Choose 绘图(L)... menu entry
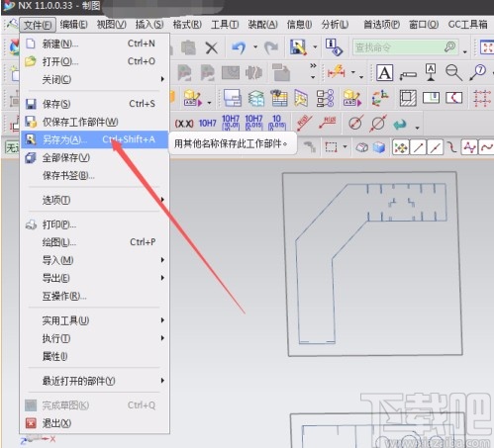The width and height of the screenshot is (494, 448). 95,242
